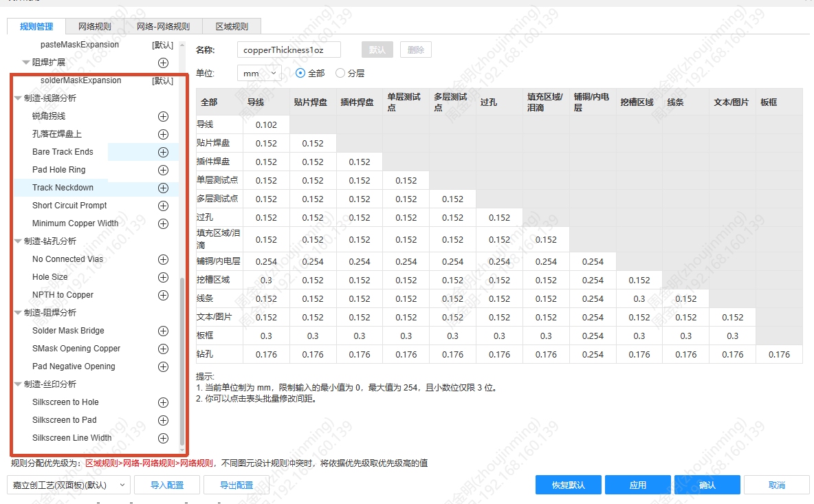Viewport: 814px width, 504px height.
Task: Click the 导出配置 button
Action: (236, 485)
